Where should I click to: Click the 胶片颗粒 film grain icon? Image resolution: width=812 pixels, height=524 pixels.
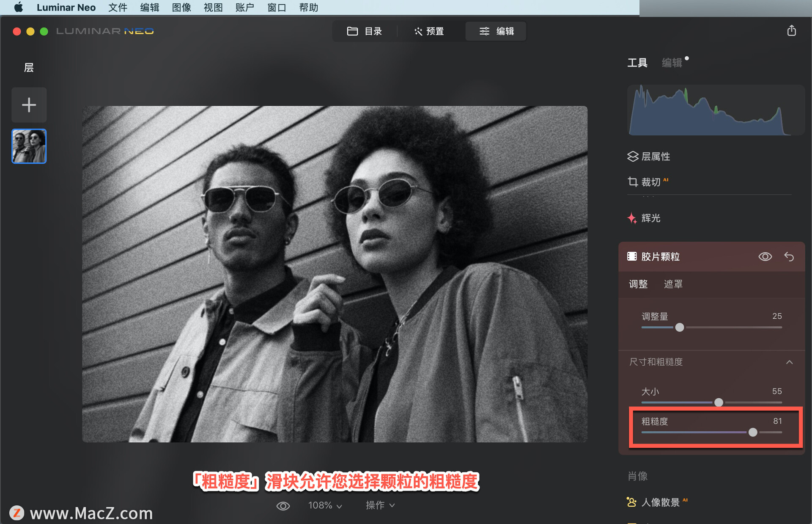coord(632,256)
